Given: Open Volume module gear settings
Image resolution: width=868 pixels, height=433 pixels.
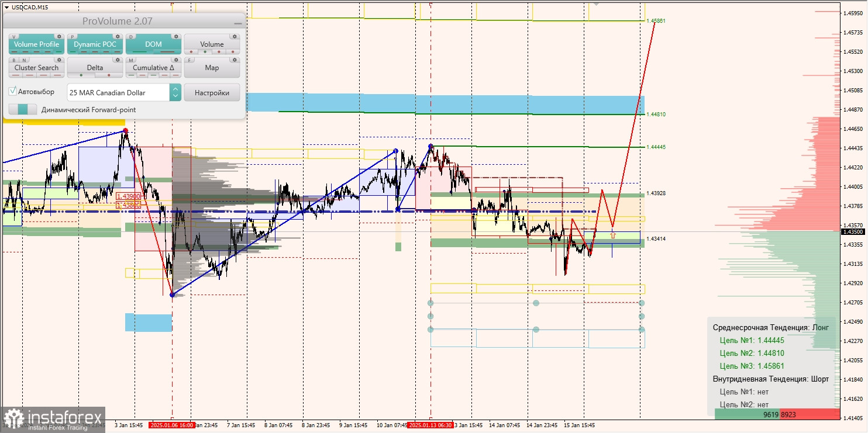Looking at the screenshot, I should pos(234,36).
